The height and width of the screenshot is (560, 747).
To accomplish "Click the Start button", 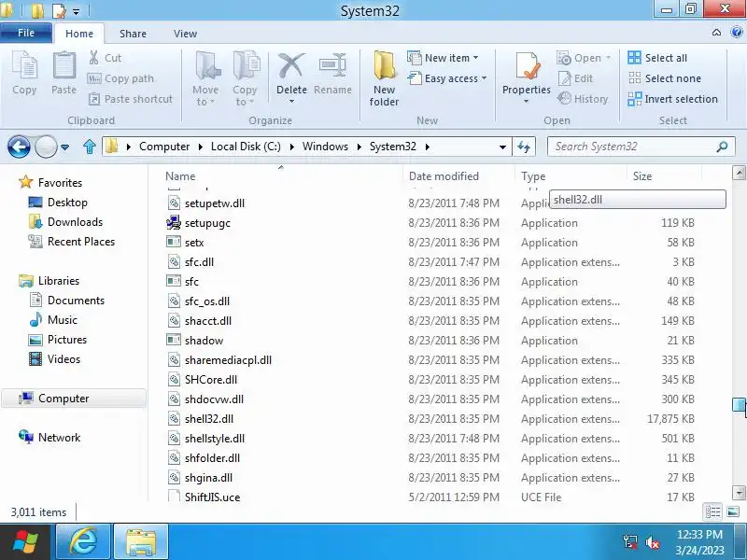I will pyautogui.click(x=25, y=541).
